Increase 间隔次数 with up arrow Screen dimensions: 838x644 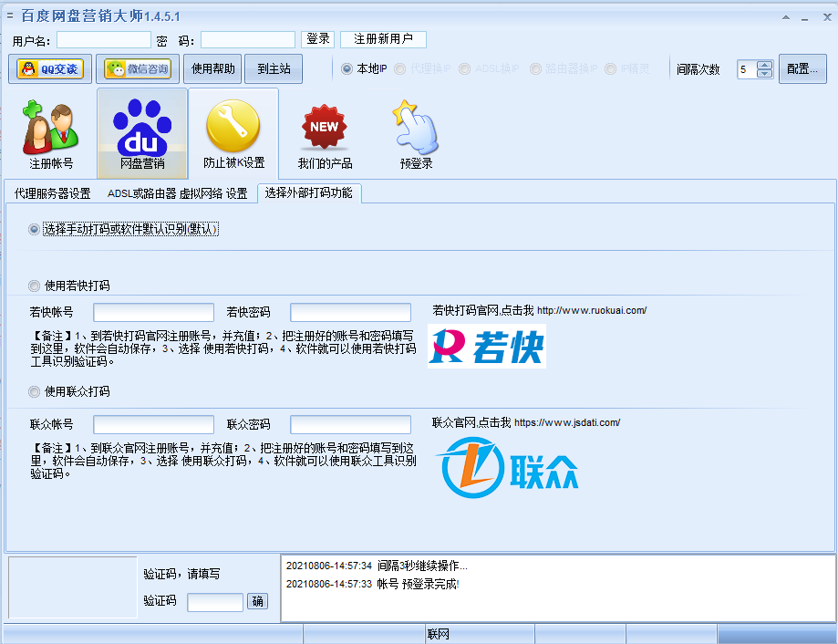[x=765, y=65]
